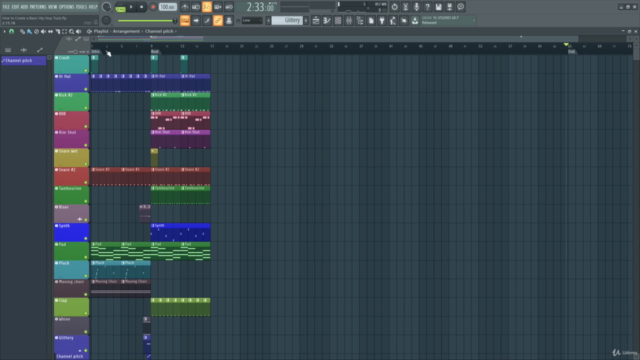Click the export render icon
This screenshot has width=640, height=360.
point(449,7)
